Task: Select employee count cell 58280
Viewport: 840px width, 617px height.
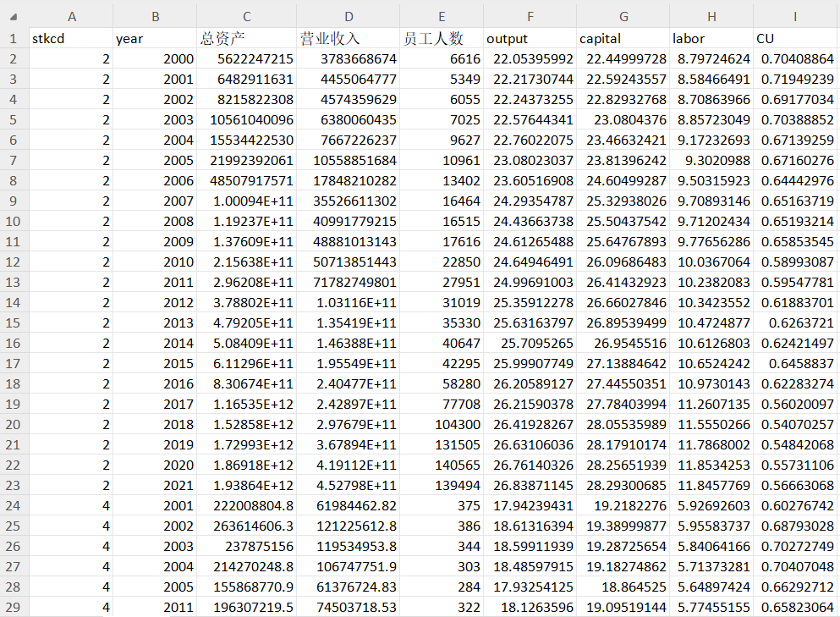Action: click(442, 383)
